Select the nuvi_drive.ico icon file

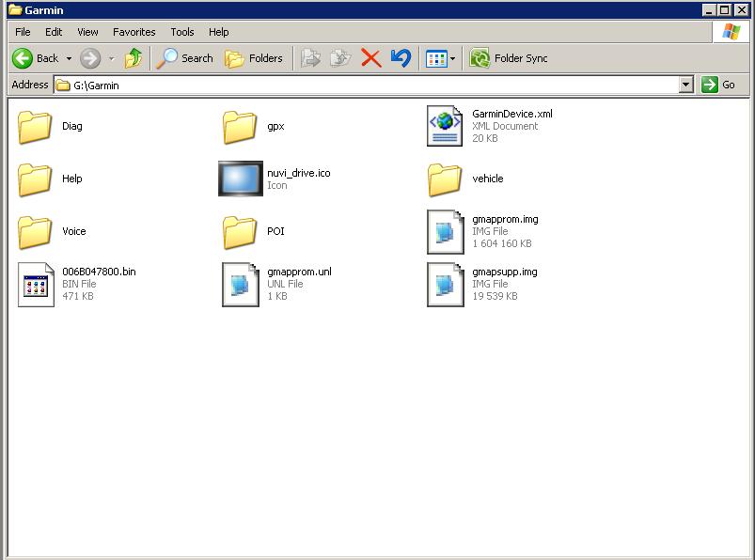click(241, 179)
